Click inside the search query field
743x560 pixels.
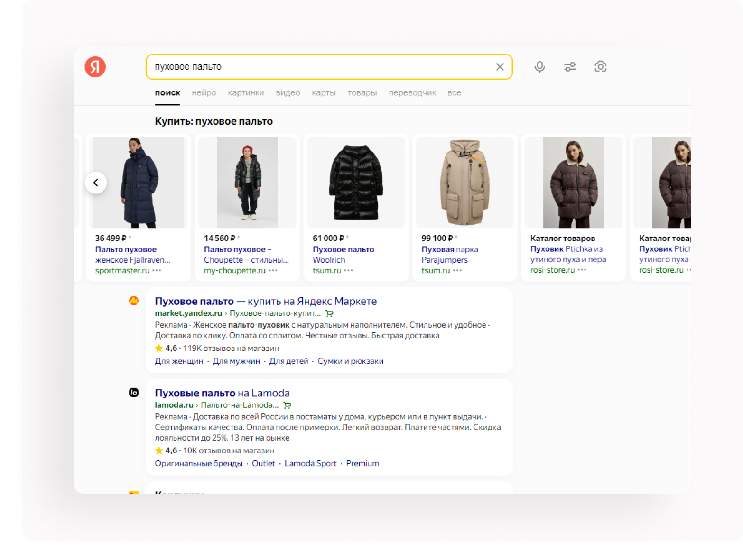pos(318,67)
